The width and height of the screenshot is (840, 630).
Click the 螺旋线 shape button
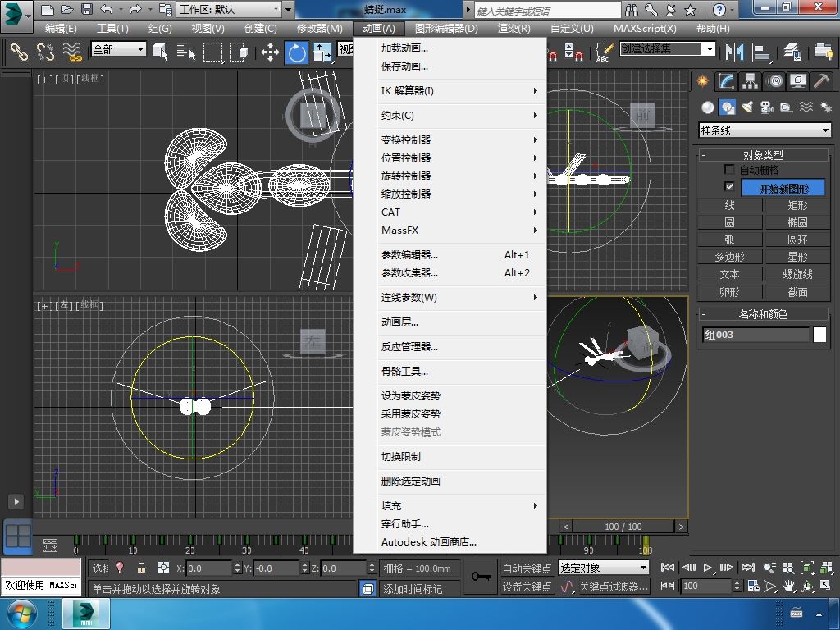coord(797,275)
